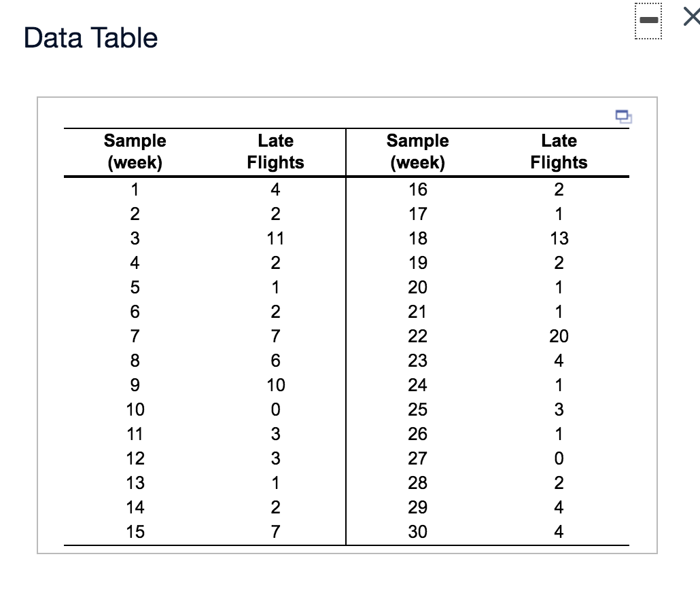Click the pop-out copy table icon

click(623, 116)
